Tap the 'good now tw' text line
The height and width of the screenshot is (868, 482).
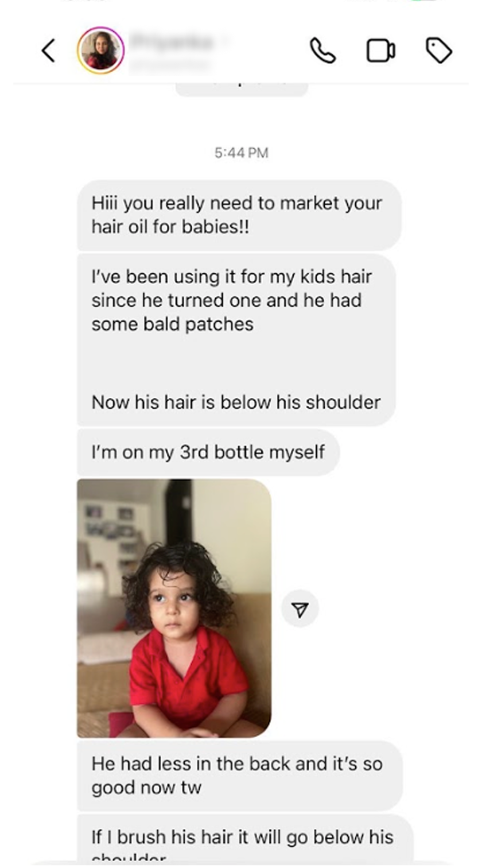146,787
